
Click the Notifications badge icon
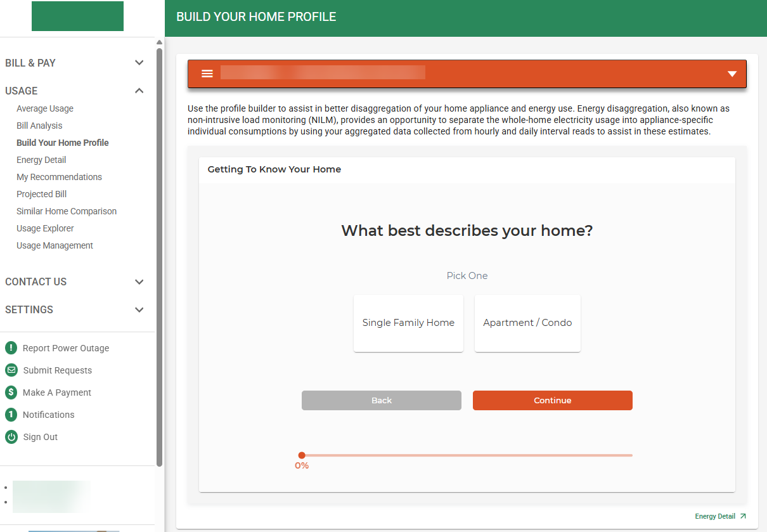click(x=11, y=415)
